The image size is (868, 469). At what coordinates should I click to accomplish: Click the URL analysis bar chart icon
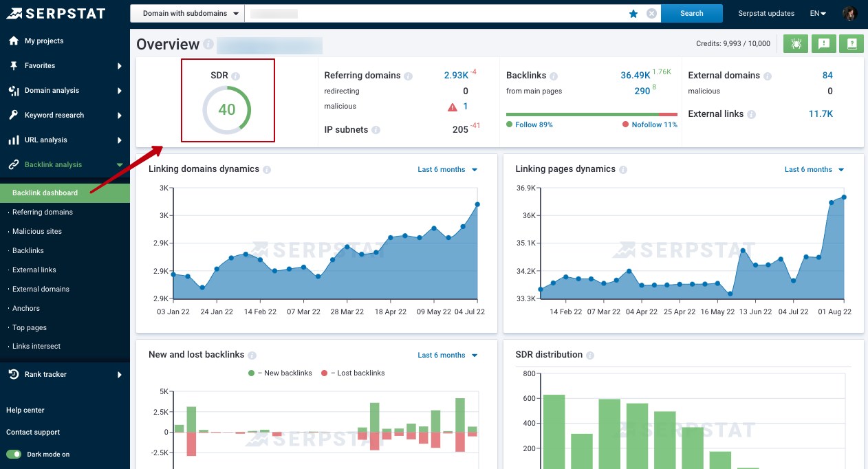coord(14,140)
